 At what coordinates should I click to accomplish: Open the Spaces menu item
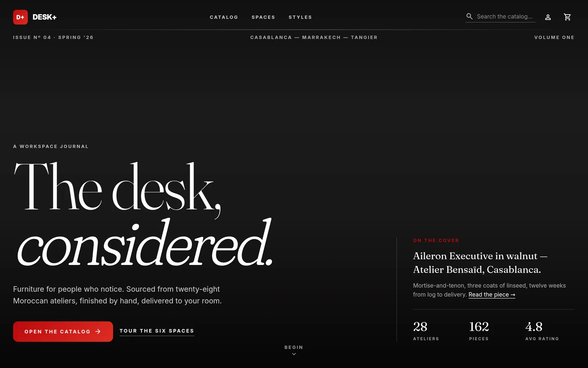(x=263, y=17)
